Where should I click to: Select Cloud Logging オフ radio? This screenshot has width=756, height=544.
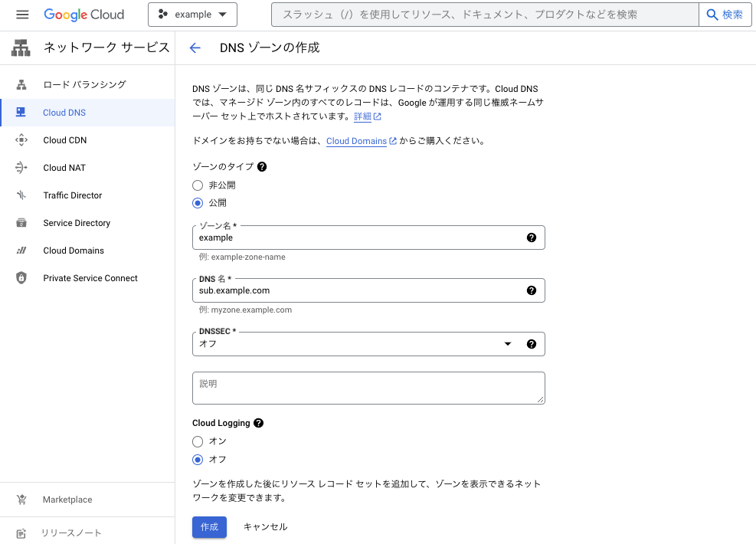point(198,460)
